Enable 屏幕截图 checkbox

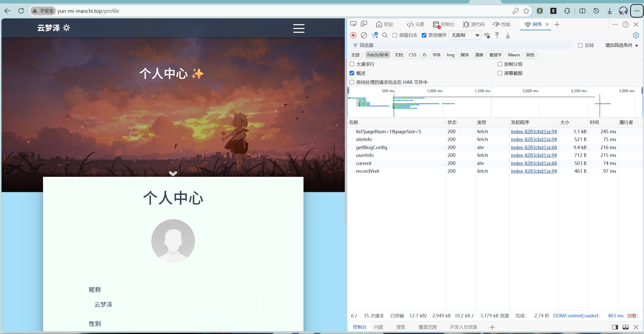[x=500, y=73]
